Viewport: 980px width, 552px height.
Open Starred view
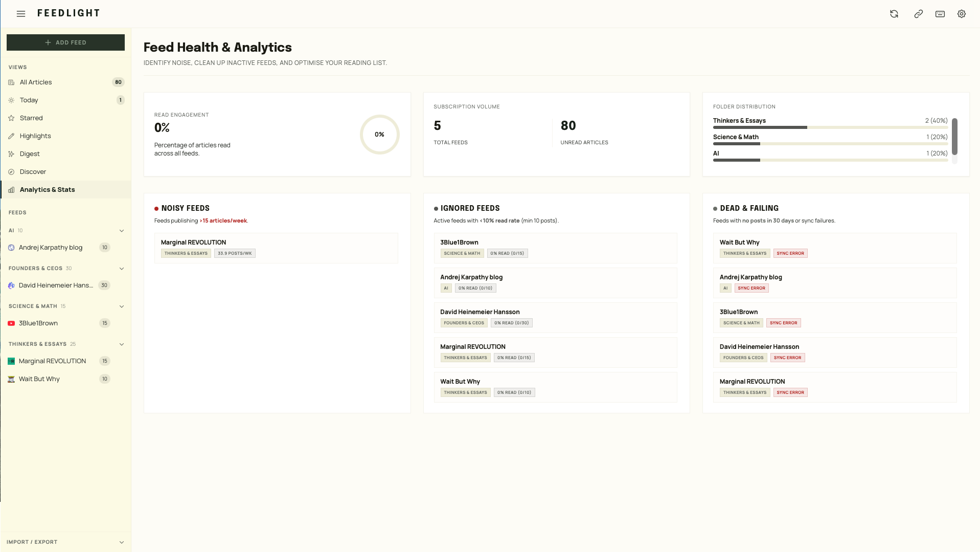[65, 118]
